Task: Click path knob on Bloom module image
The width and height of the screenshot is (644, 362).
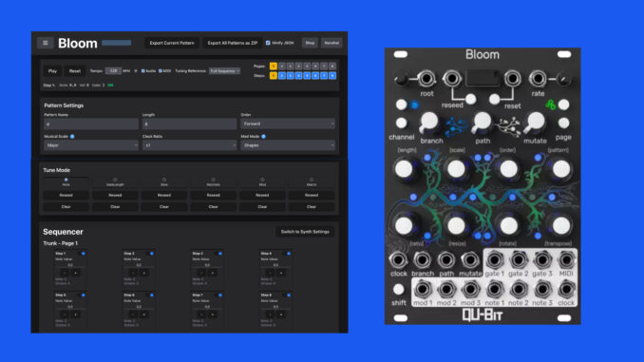Action: pyautogui.click(x=482, y=122)
